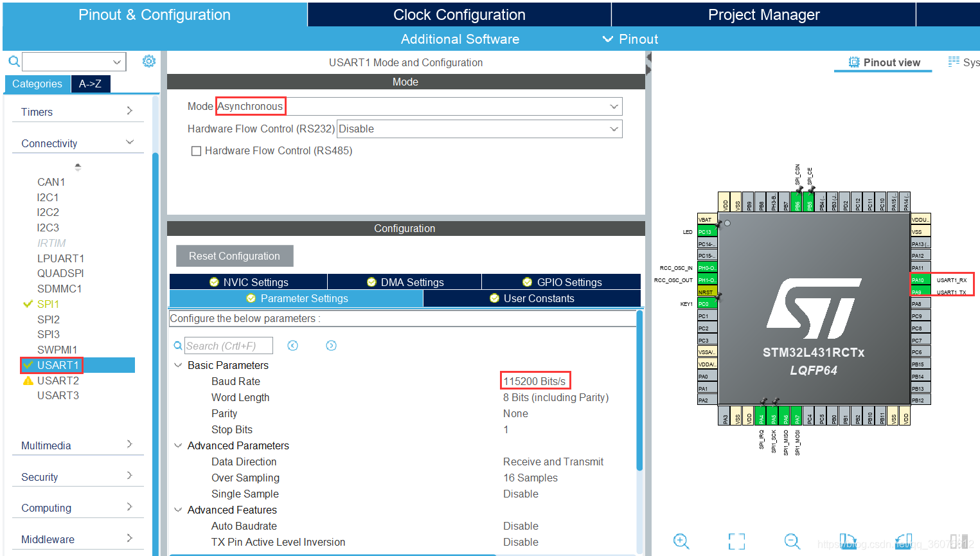Click the fit-to-screen frame icon
This screenshot has height=556, width=980.
point(736,541)
